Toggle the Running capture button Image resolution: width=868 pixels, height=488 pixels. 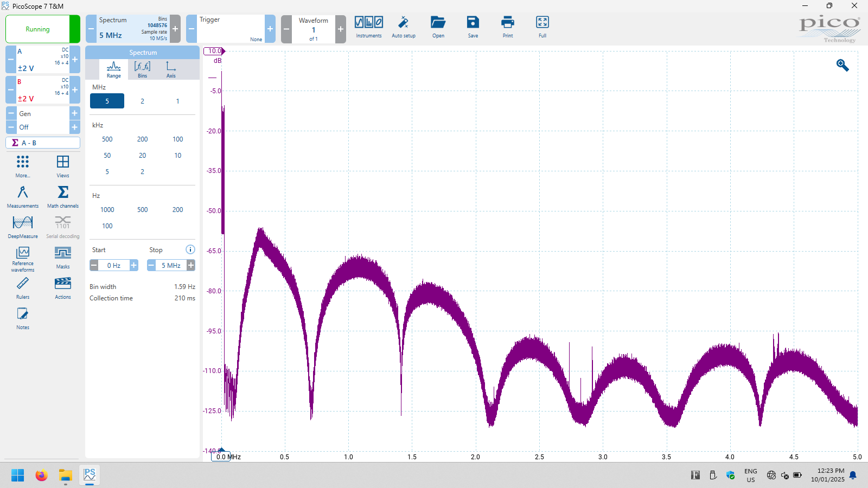(x=42, y=29)
